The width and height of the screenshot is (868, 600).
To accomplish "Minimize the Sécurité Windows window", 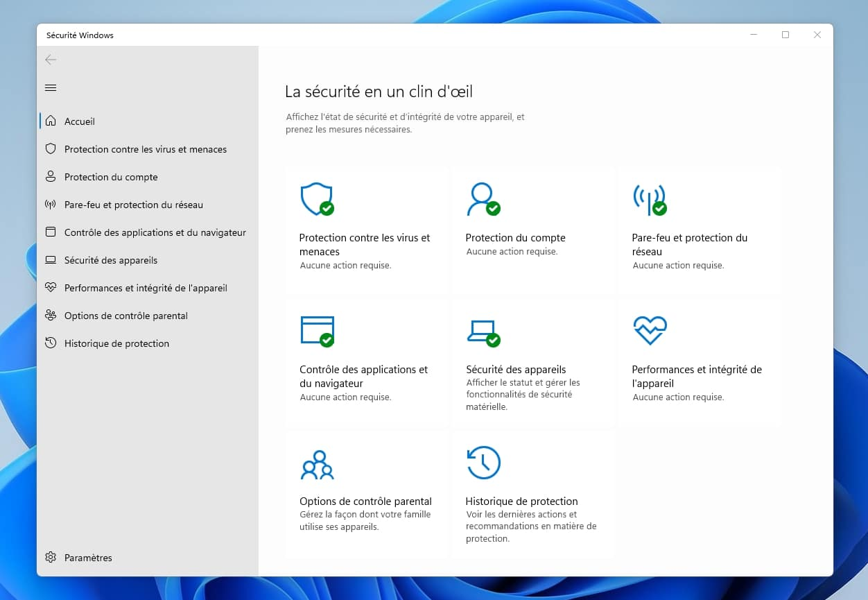I will (754, 35).
